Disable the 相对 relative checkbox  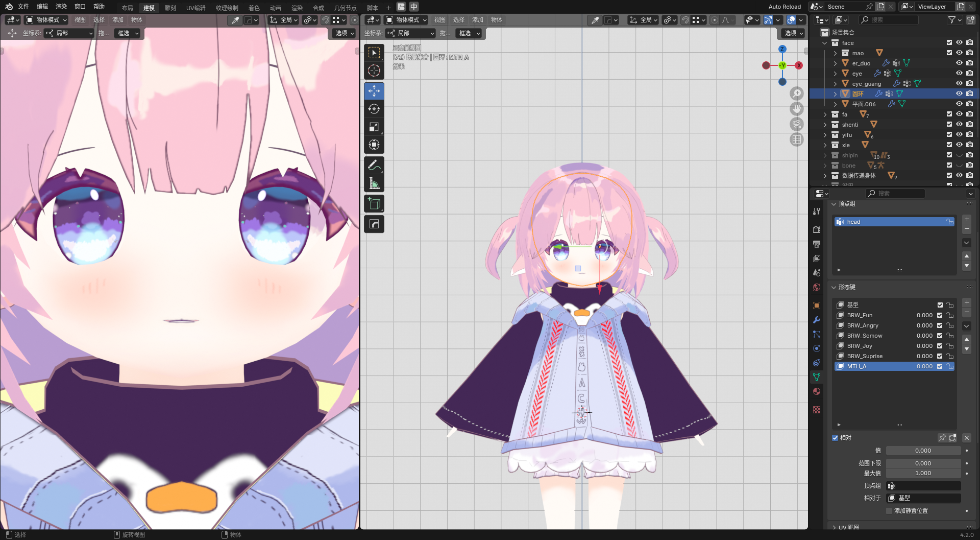835,438
